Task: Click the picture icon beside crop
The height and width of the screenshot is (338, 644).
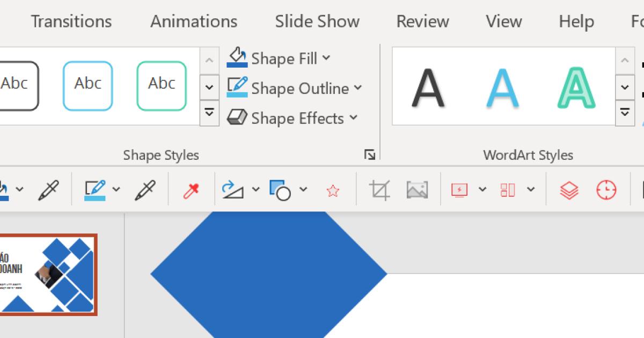Action: [417, 189]
